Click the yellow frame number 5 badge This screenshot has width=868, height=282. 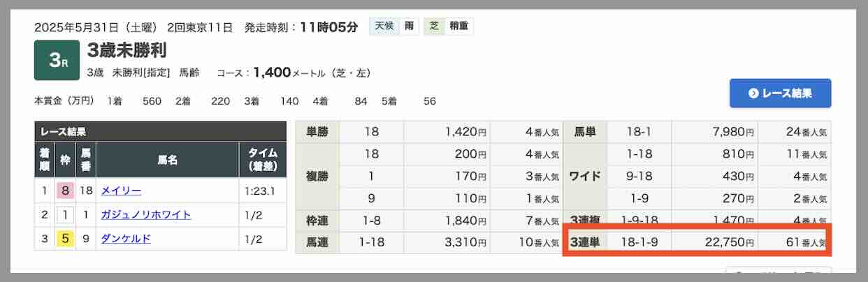click(65, 239)
